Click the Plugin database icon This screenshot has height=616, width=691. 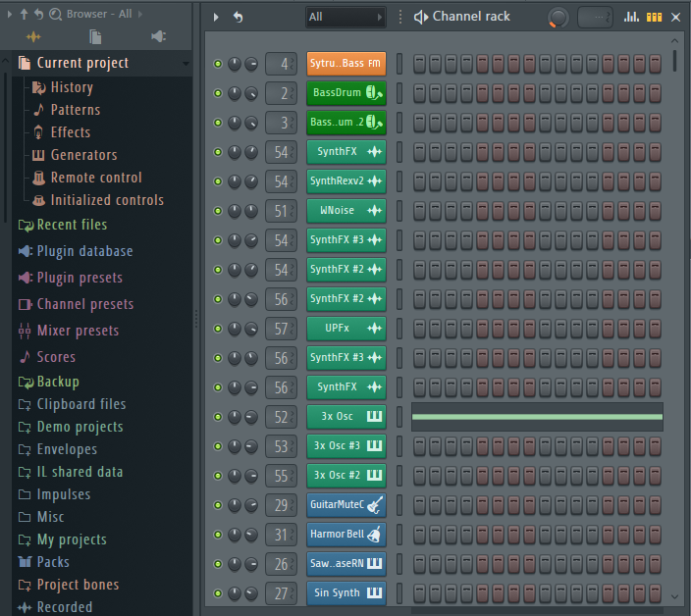(x=26, y=251)
